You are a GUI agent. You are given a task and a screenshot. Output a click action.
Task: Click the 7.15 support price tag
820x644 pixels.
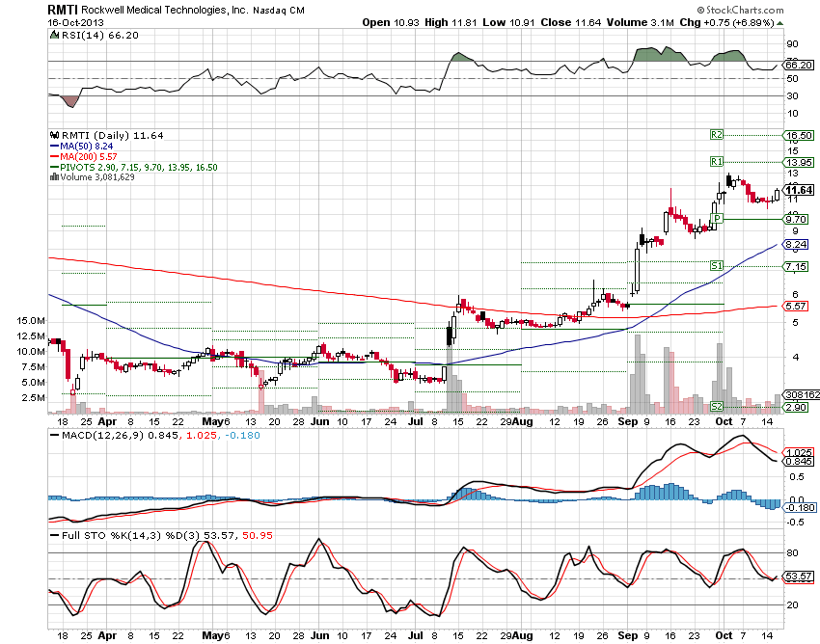(x=797, y=267)
